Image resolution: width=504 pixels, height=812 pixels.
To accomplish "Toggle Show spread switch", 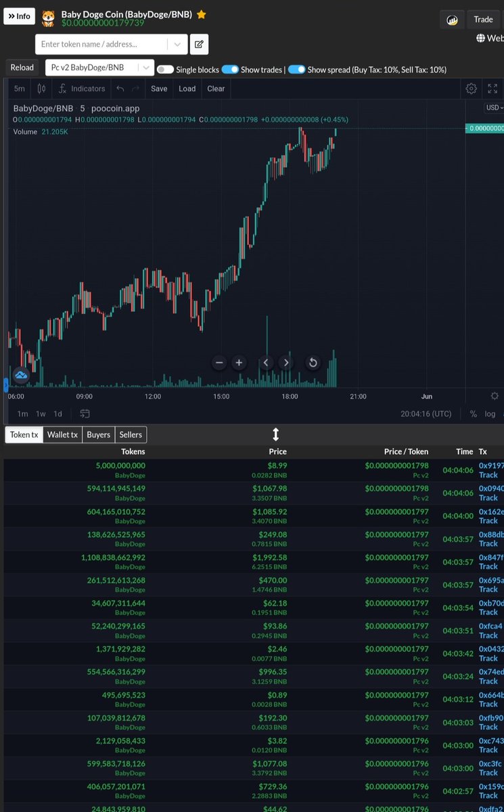I will (x=296, y=69).
